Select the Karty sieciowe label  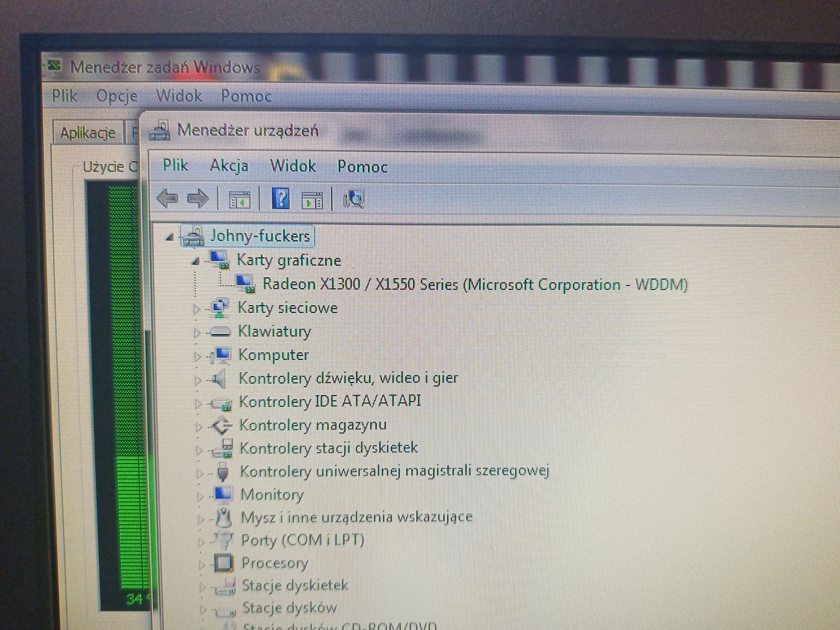pyautogui.click(x=288, y=308)
